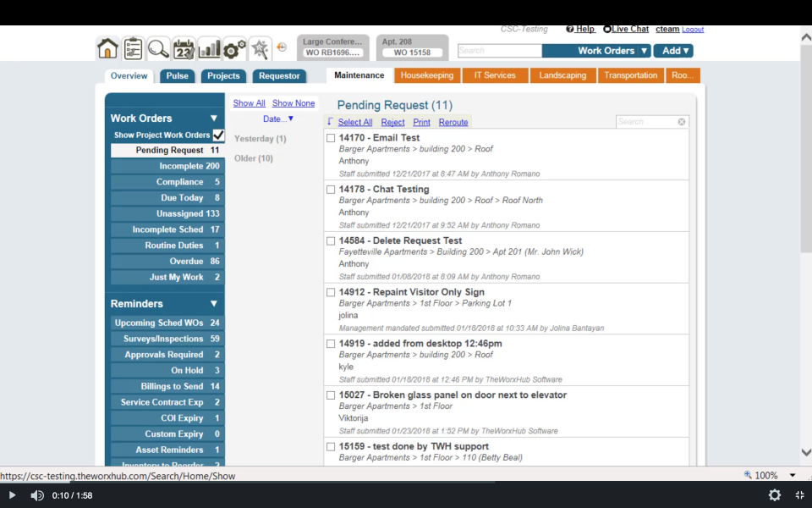Exit fullscreen video mode
The height and width of the screenshot is (508, 812).
[799, 495]
